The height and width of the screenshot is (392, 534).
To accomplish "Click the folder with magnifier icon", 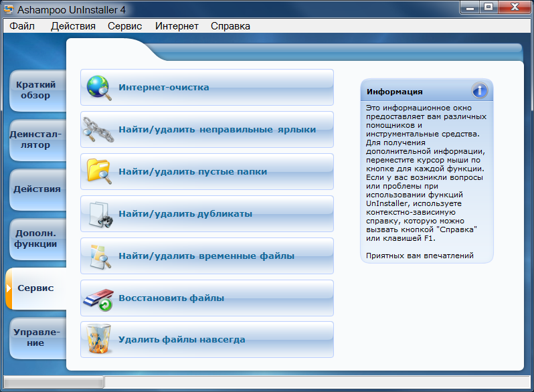I will tap(99, 171).
